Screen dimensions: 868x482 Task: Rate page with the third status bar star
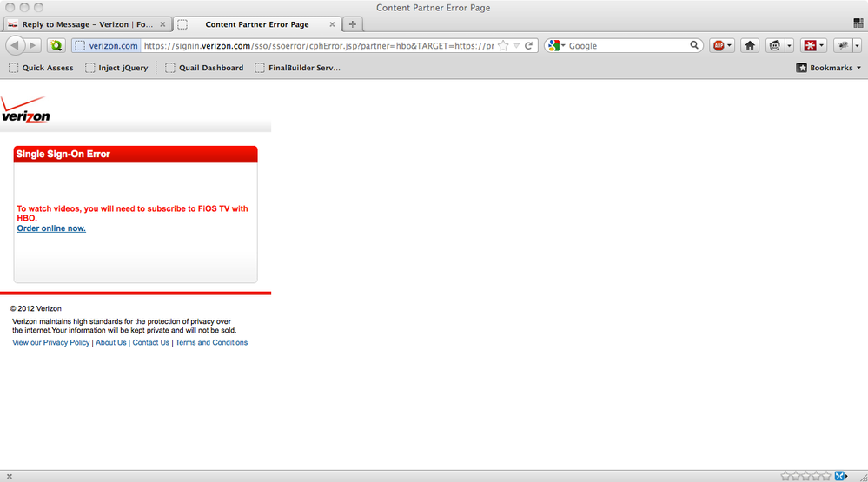(x=806, y=476)
